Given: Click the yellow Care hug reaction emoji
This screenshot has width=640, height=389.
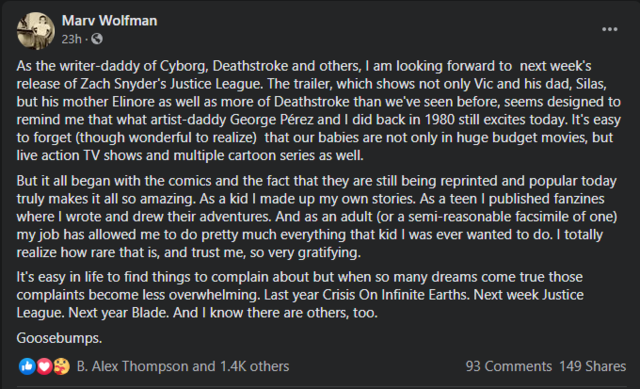Looking at the screenshot, I should [61, 366].
